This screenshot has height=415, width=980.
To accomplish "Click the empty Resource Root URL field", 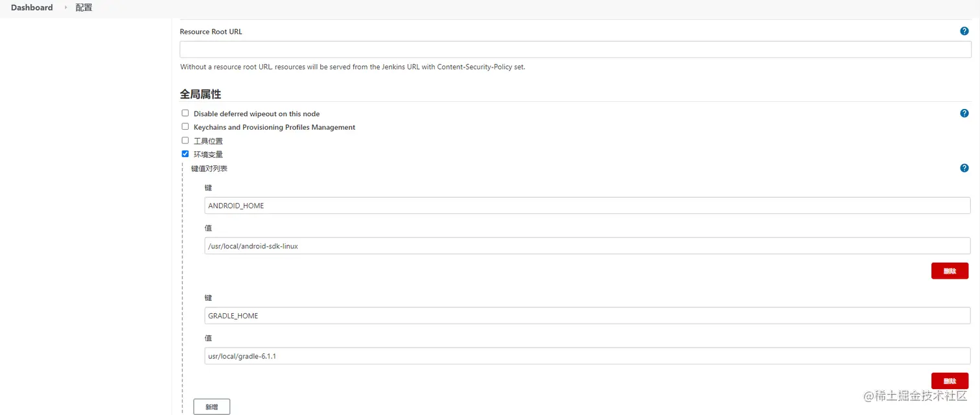I will tap(574, 49).
